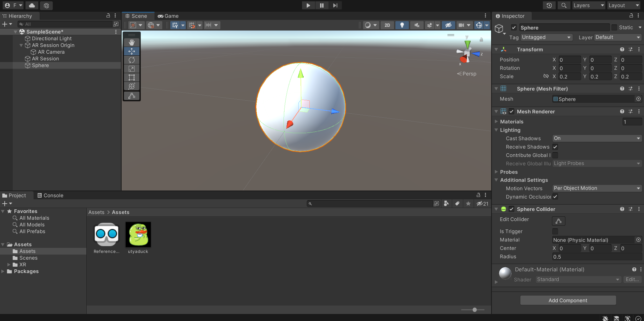This screenshot has height=321, width=644.
Task: Expand the Probes foldout
Action: 496,172
